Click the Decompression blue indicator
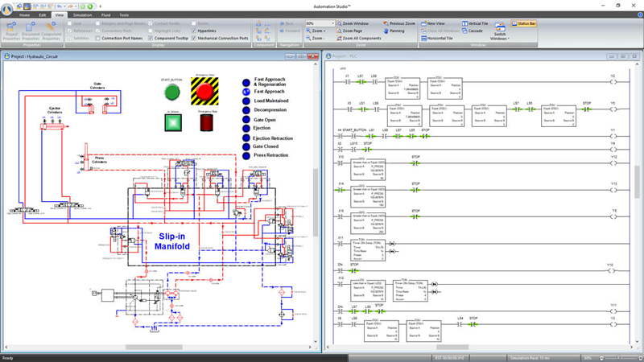 click(246, 110)
